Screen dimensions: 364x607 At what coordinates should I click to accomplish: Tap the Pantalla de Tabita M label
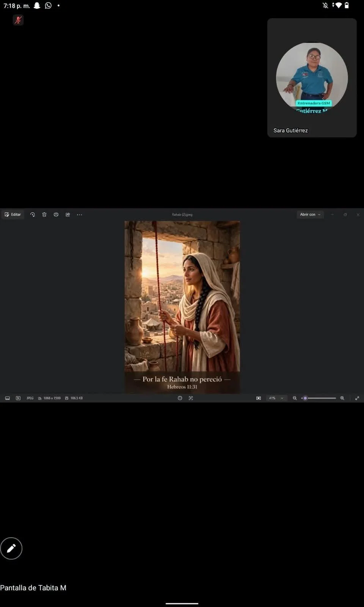33,588
